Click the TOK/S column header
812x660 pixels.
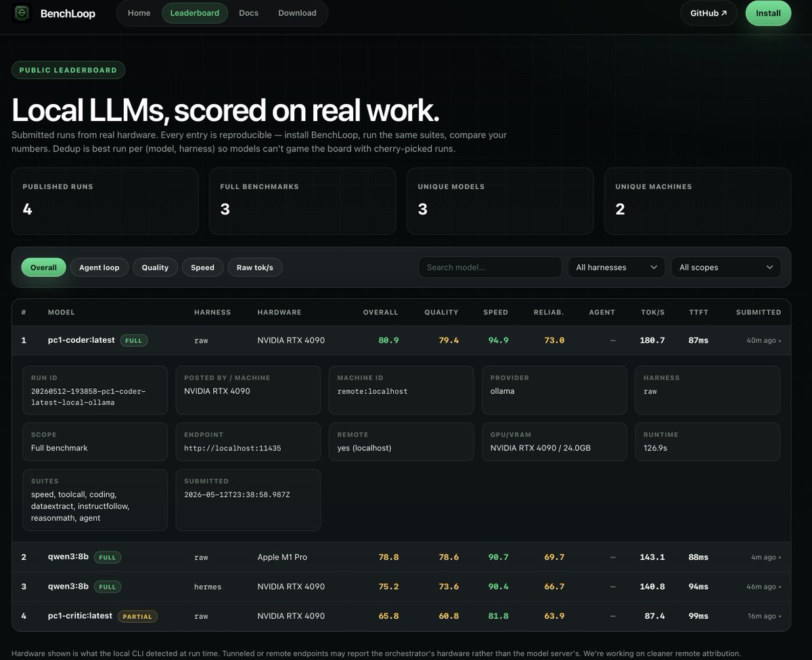pyautogui.click(x=653, y=312)
